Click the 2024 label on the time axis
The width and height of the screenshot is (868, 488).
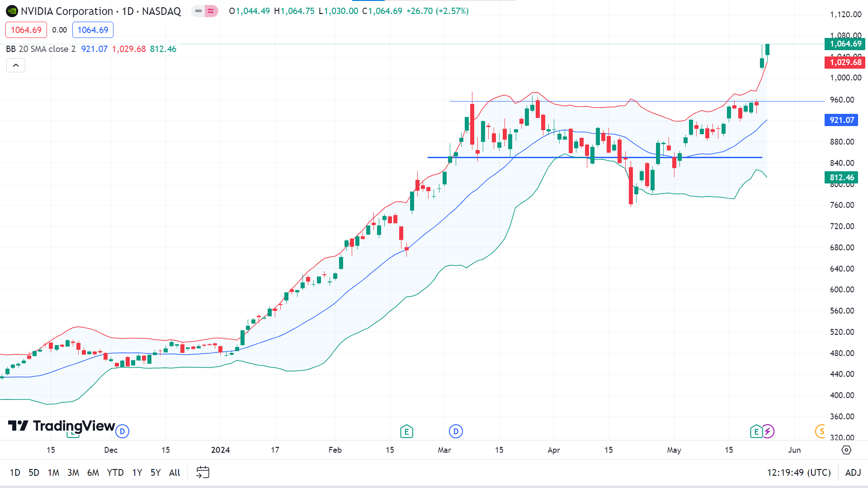[221, 450]
